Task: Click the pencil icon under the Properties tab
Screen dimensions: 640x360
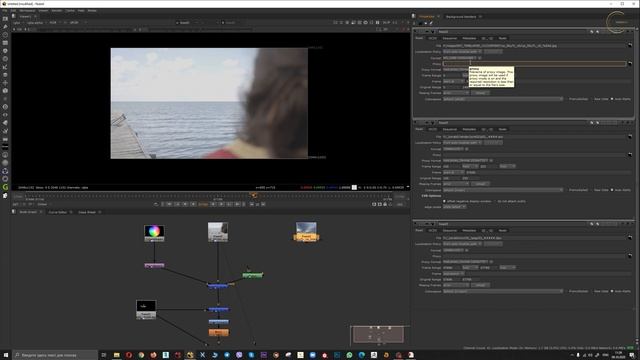Action: click(431, 23)
